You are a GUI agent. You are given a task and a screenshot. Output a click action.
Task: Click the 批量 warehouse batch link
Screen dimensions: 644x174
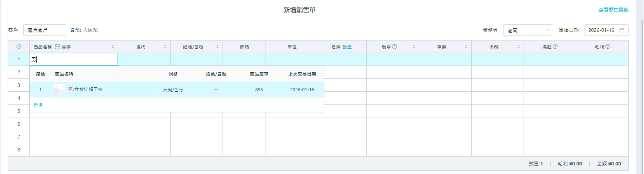[x=347, y=47]
